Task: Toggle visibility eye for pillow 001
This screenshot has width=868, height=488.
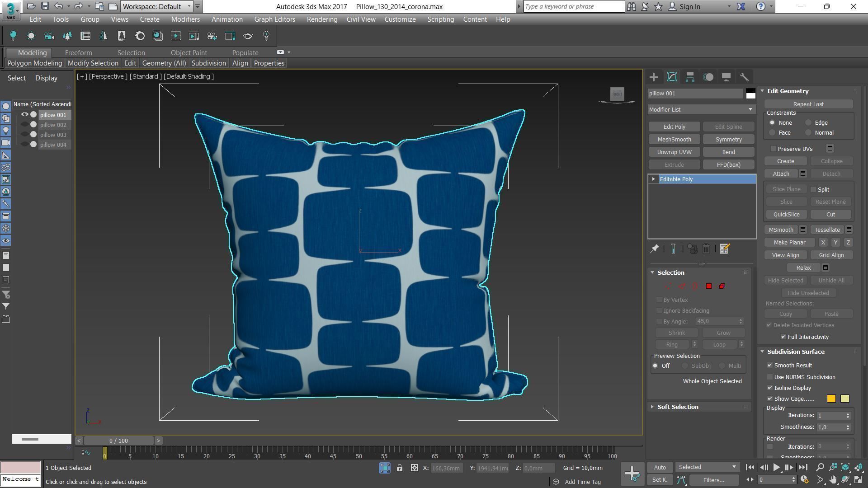Action: (25, 115)
